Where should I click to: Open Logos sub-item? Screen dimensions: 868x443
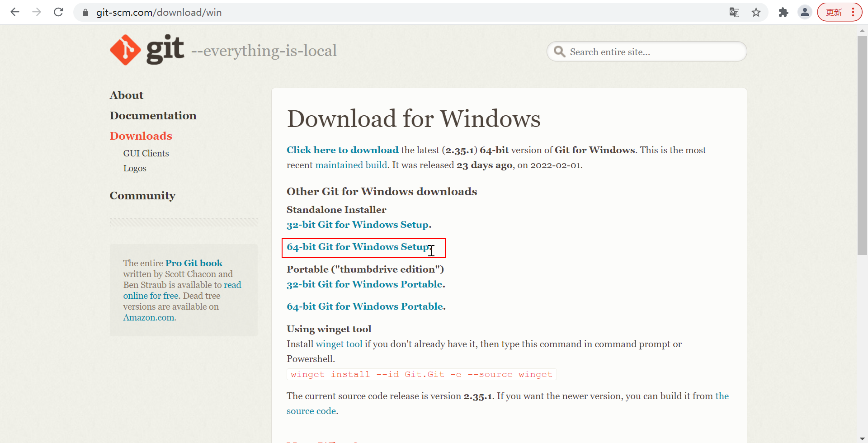click(x=135, y=168)
